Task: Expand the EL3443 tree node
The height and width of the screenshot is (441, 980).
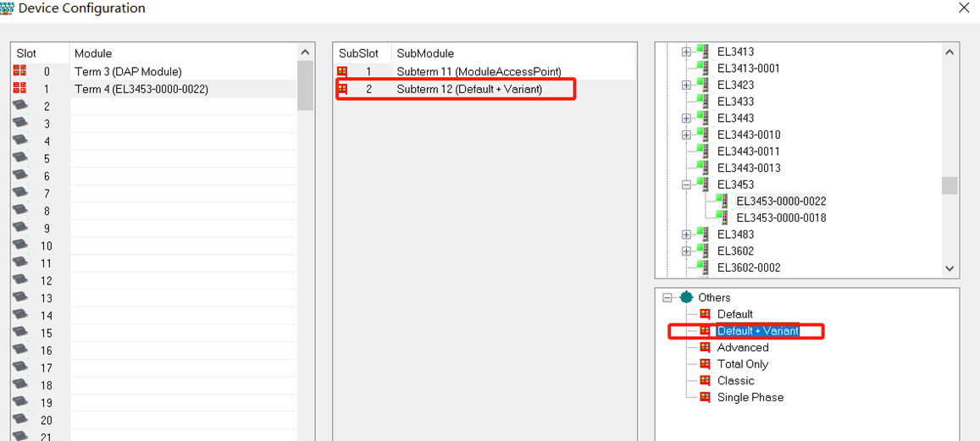Action: click(686, 118)
